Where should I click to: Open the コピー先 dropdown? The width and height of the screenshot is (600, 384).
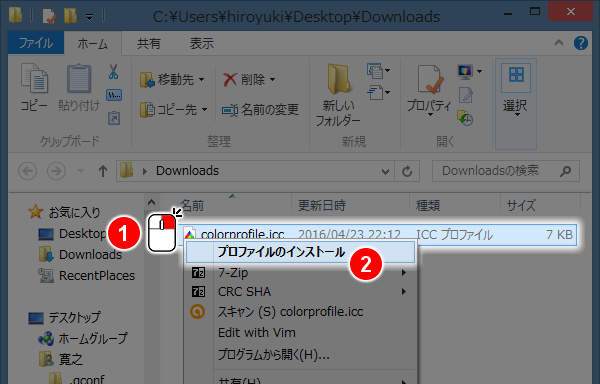[173, 110]
